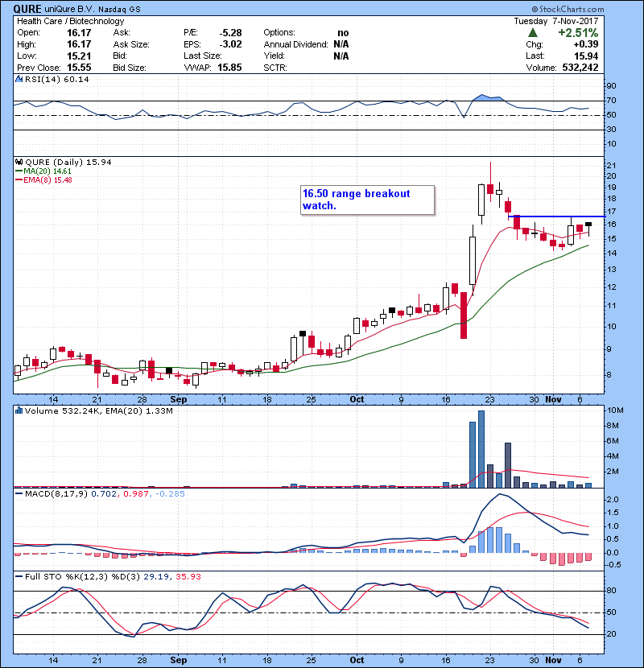Viewport: 644px width, 668px height.
Task: Click the tallest volume bar near 10M
Action: point(481,449)
